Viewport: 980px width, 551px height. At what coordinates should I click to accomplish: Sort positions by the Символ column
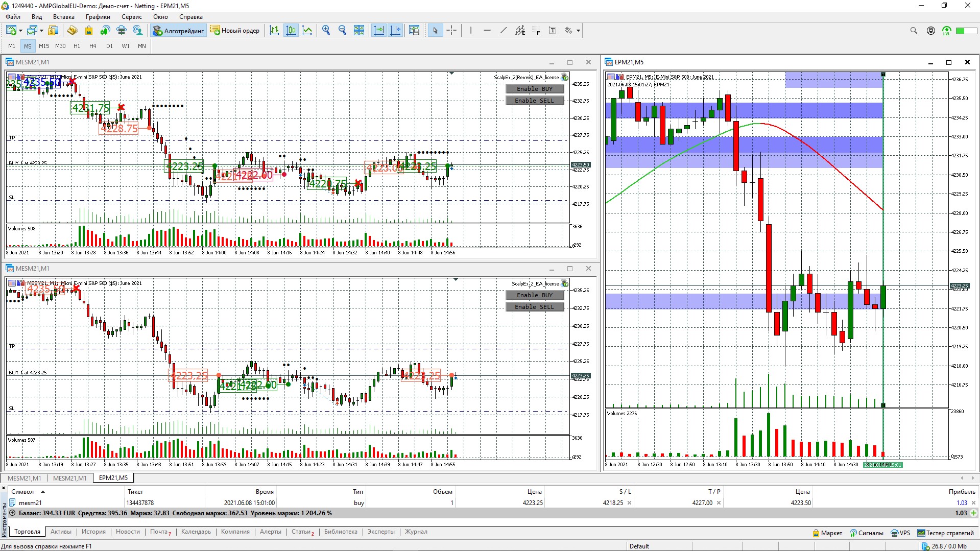pyautogui.click(x=22, y=492)
